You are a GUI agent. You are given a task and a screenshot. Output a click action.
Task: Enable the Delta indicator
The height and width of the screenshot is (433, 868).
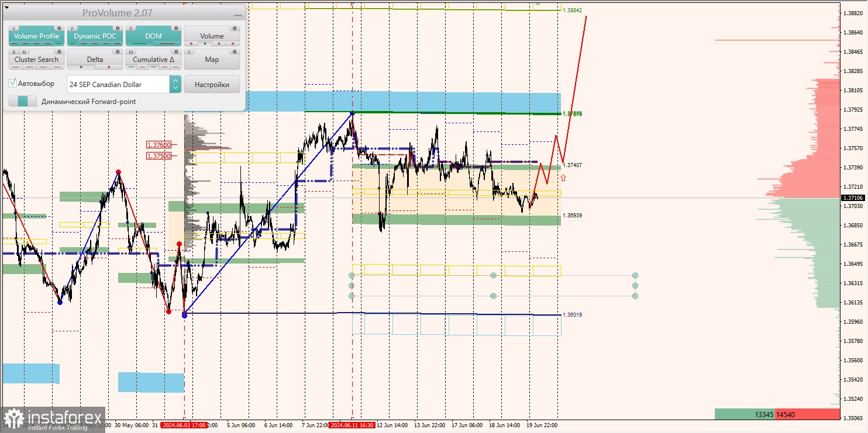tap(95, 60)
